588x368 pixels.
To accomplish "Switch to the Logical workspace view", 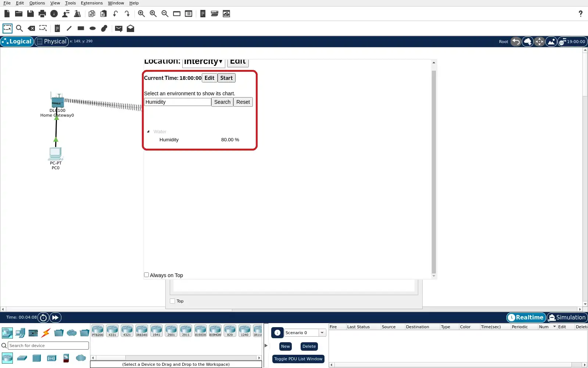I will (x=17, y=42).
